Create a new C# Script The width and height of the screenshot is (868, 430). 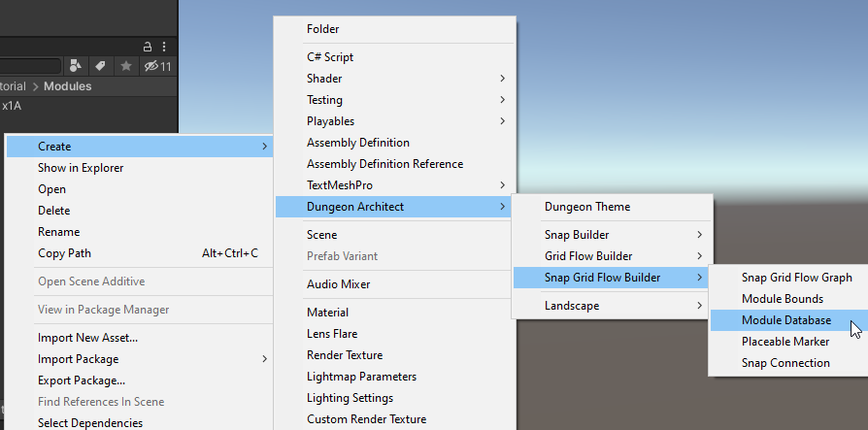point(395,57)
